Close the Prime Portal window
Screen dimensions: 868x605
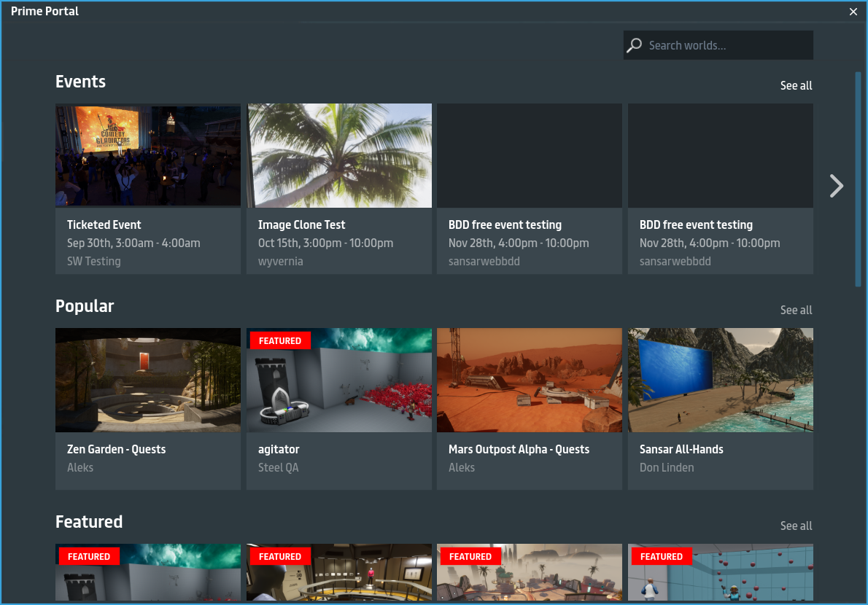pyautogui.click(x=853, y=12)
